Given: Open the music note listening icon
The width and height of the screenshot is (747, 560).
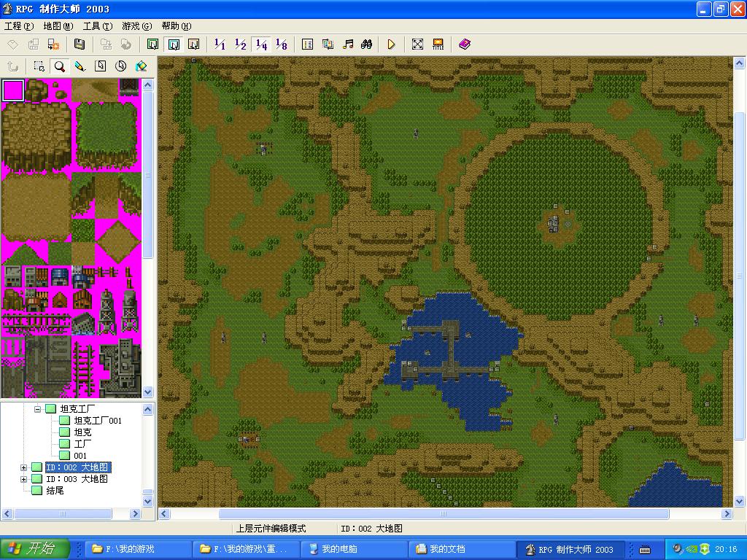Looking at the screenshot, I should click(x=348, y=44).
